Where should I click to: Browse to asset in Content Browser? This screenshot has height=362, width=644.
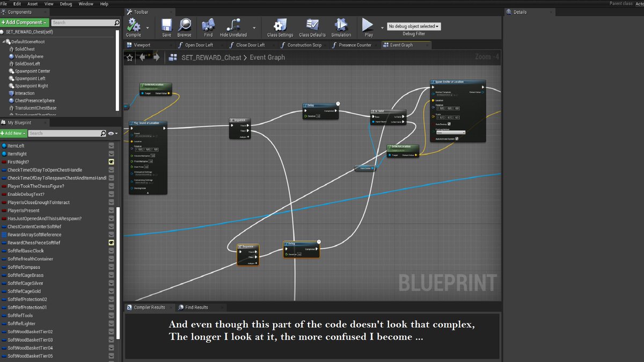coord(185,27)
